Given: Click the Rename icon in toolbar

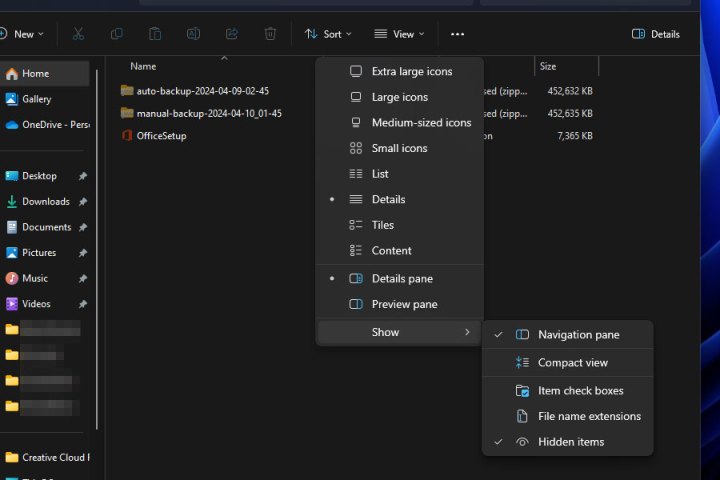Looking at the screenshot, I should [193, 34].
